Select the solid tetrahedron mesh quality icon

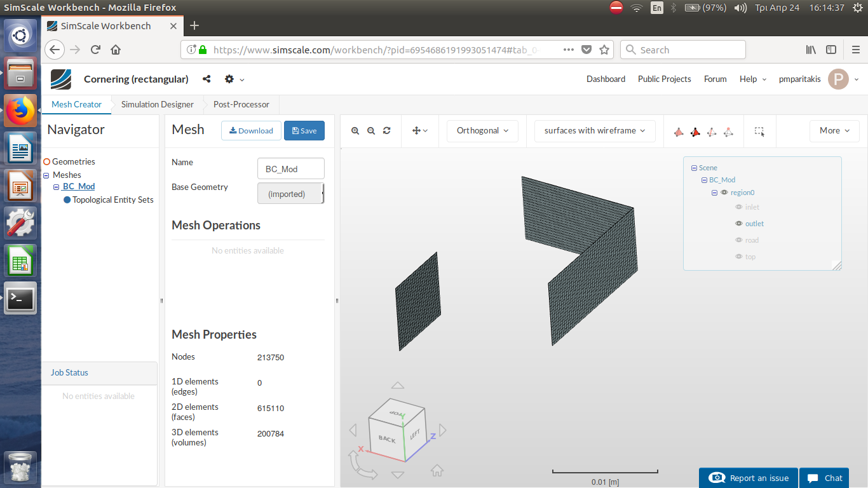click(678, 132)
